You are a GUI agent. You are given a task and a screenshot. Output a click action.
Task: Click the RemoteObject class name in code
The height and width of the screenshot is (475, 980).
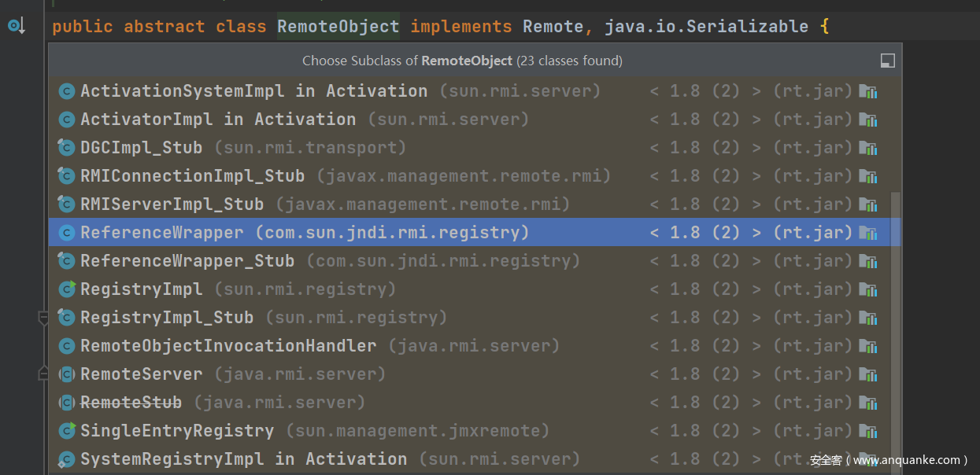coord(338,27)
